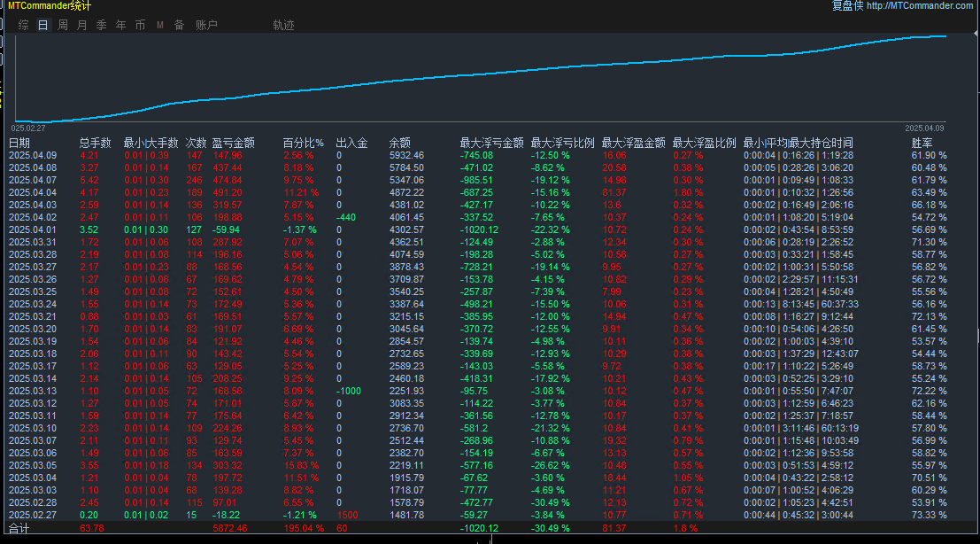Sort by the 总手数 column header
The image size is (980, 544).
coord(95,144)
